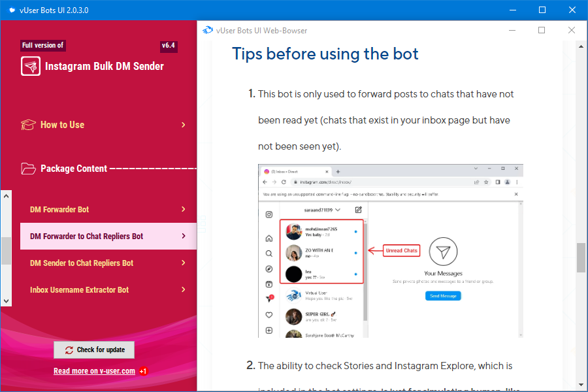
Task: Minimize the vUser Web-Bowser window
Action: 512,31
